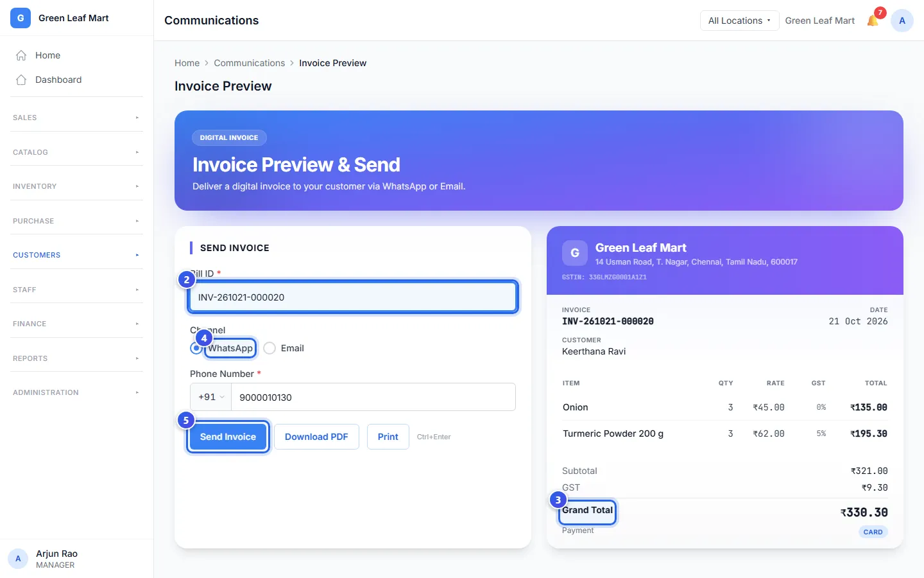Open the +91 country code dropdown
Screen dimensions: 924x578
(211, 397)
